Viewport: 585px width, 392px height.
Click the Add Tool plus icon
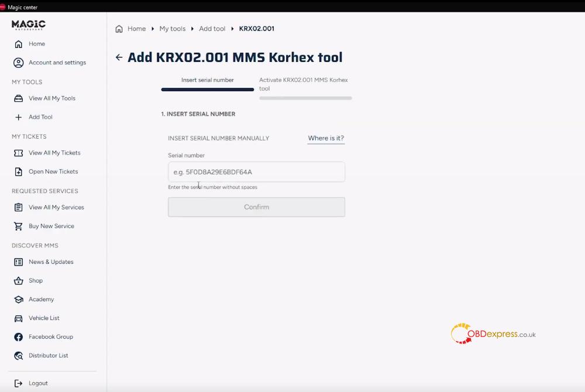click(18, 117)
